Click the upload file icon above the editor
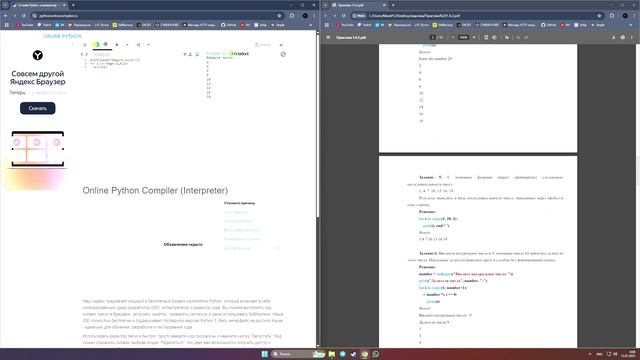This screenshot has width=640, height=360. 190,54
